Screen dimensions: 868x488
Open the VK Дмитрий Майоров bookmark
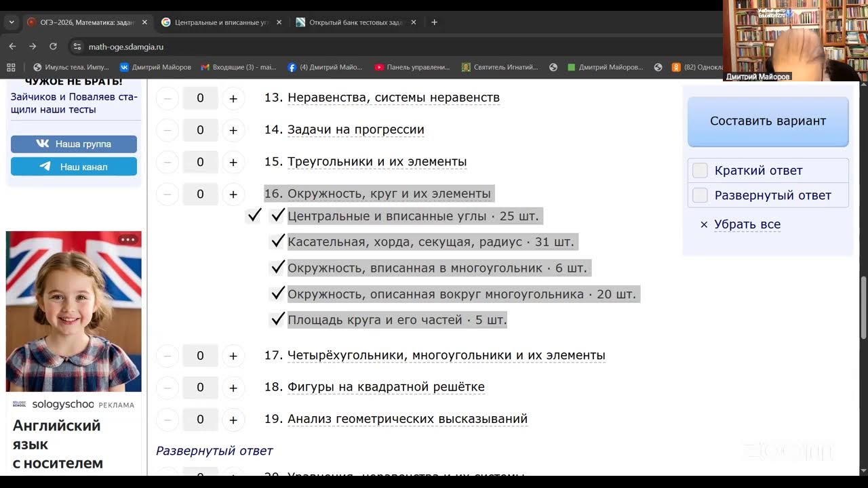tap(155, 67)
